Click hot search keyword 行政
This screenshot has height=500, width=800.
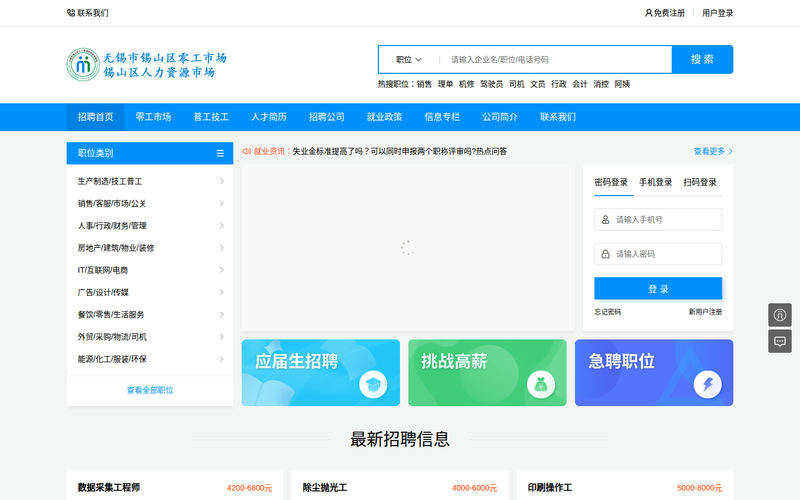coord(559,84)
